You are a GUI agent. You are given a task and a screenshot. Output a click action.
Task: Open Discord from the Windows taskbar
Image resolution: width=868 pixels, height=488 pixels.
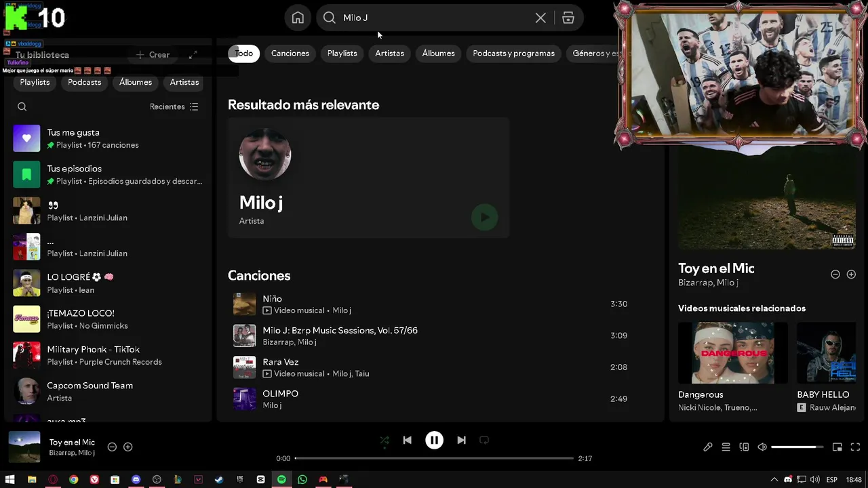(x=136, y=479)
